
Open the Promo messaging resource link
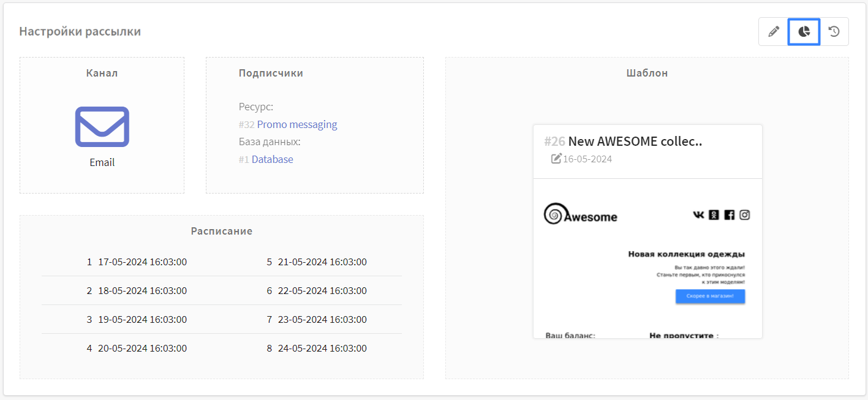(297, 124)
